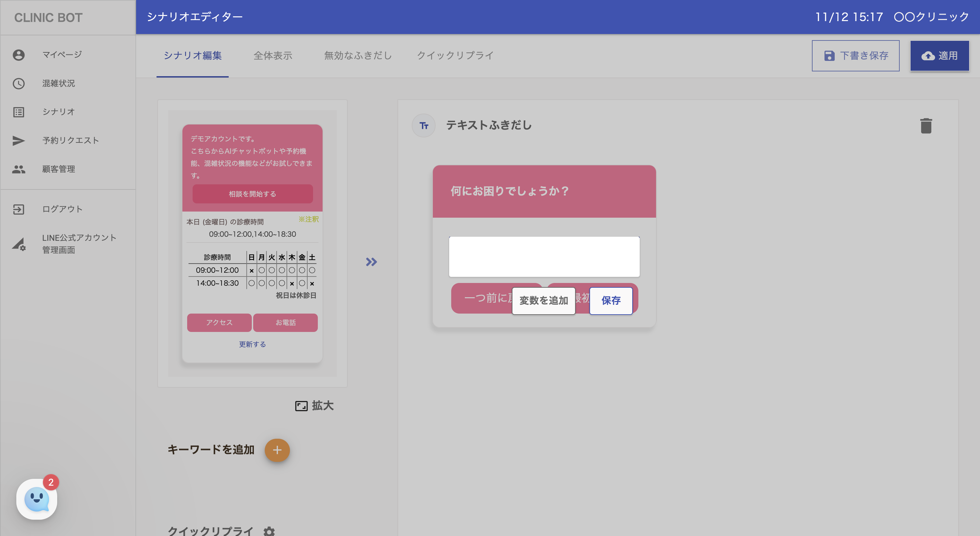
Task: Click ログアウト in sidebar
Action: pos(62,209)
